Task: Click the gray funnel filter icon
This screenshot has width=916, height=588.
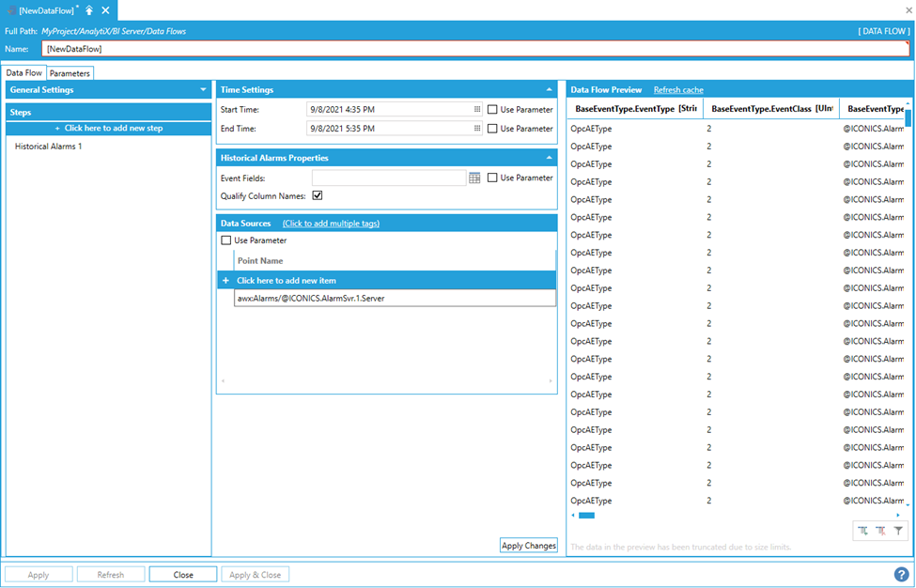Action: point(898,532)
